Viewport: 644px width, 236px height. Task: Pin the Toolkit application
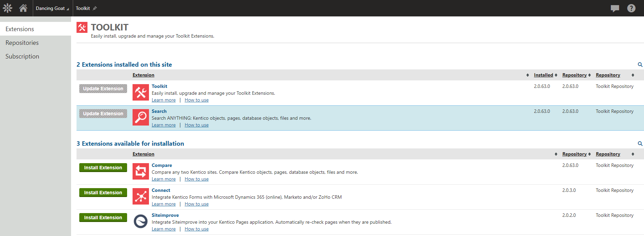95,8
